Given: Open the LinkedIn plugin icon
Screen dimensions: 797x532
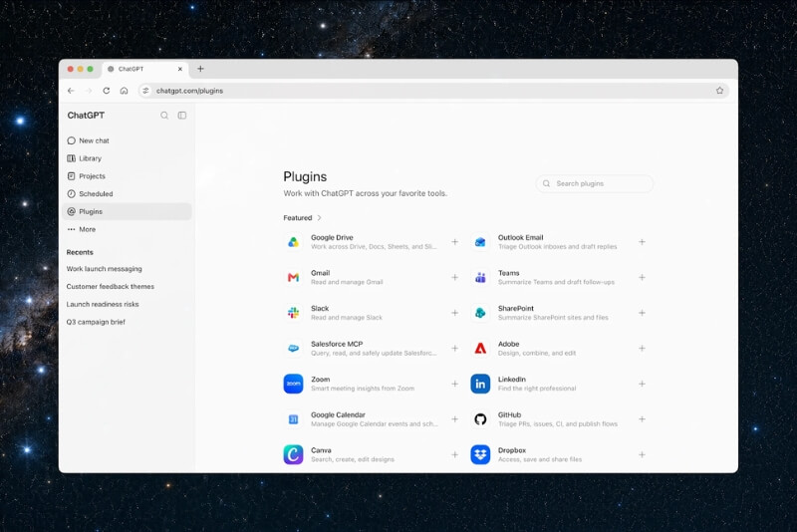Looking at the screenshot, I should coord(480,384).
